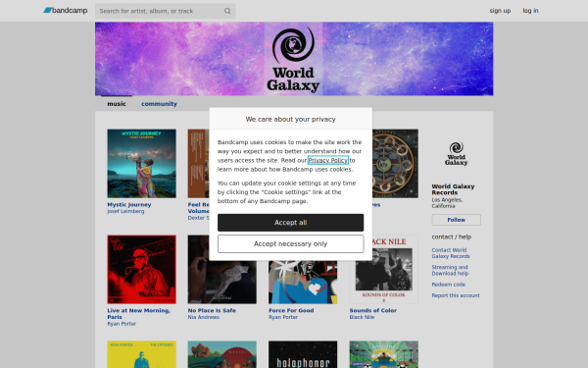Open Contact World Galaxy Records link

[451, 253]
